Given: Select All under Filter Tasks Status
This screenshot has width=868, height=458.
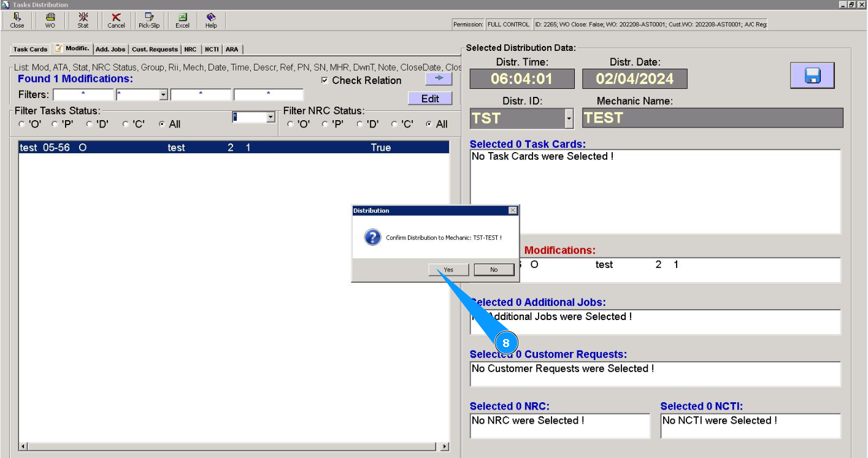Looking at the screenshot, I should (162, 124).
